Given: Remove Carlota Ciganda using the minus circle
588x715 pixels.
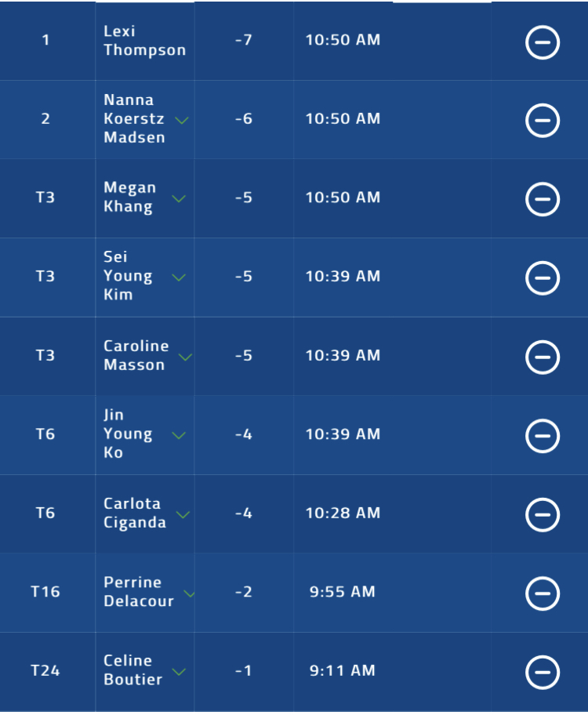Looking at the screenshot, I should [x=542, y=515].
